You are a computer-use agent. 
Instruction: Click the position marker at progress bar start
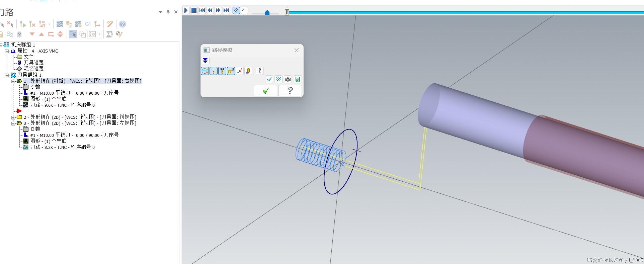(x=287, y=12)
